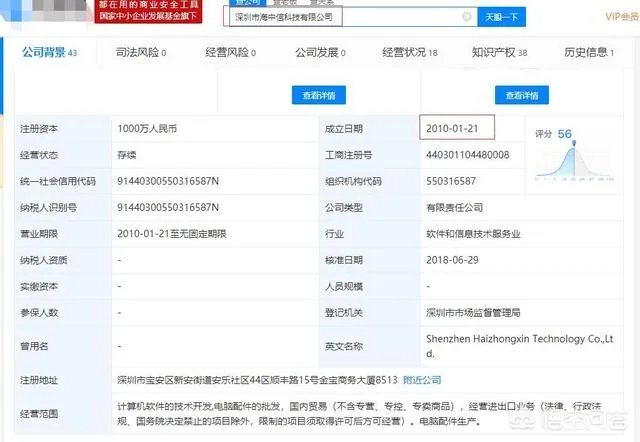The width and height of the screenshot is (640, 442).
Task: Open the 历史信息 tab
Action: pyautogui.click(x=589, y=52)
